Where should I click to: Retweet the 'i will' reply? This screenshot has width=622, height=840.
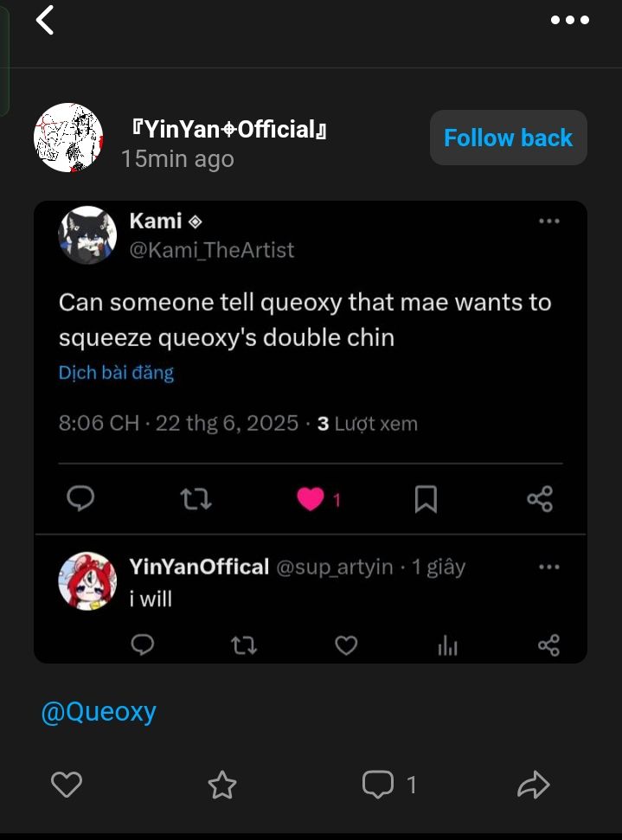coord(244,645)
